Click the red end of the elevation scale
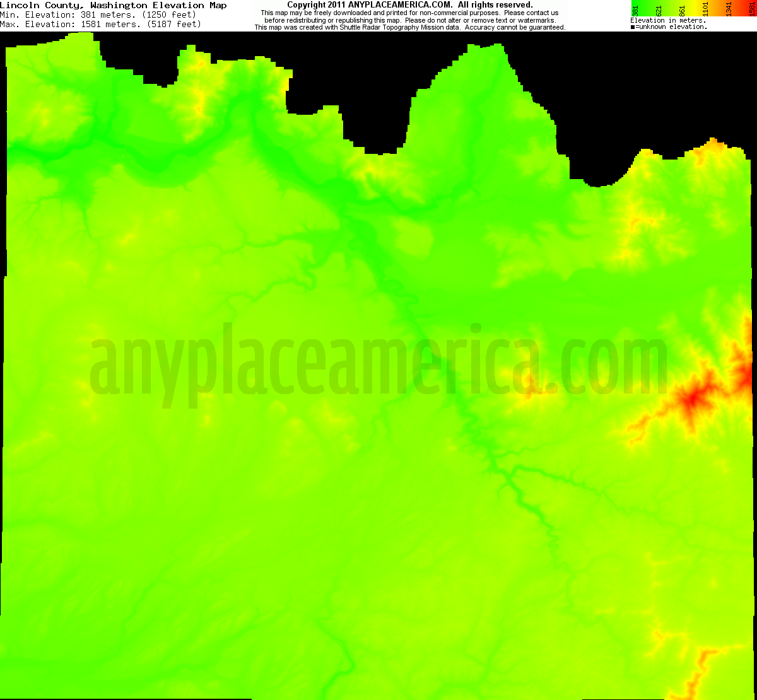The height and width of the screenshot is (700, 757). click(x=755, y=3)
